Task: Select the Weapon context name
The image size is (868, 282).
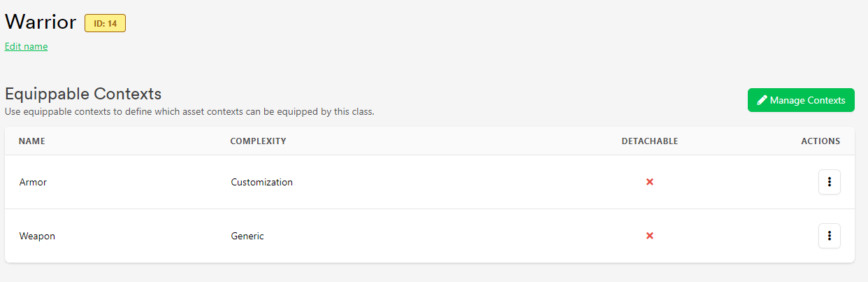Action: click(37, 237)
